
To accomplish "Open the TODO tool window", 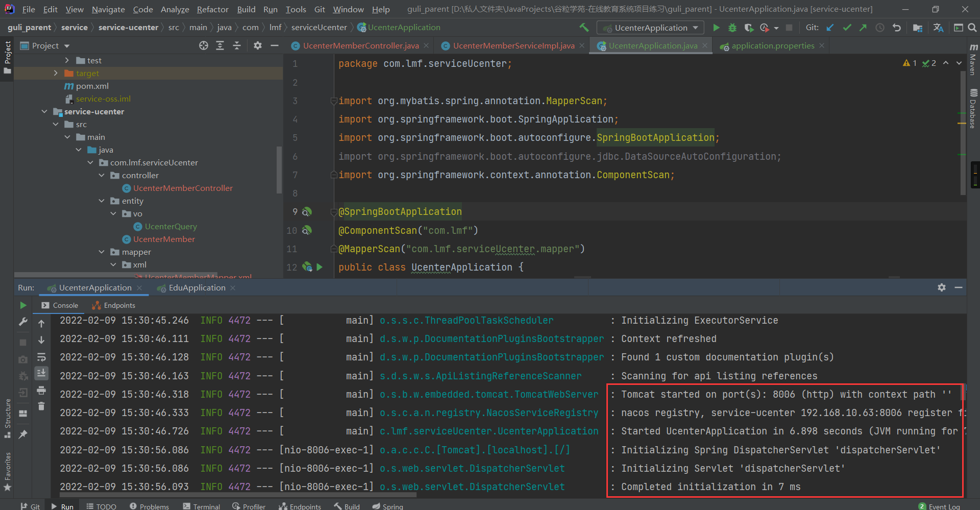I will point(101,506).
